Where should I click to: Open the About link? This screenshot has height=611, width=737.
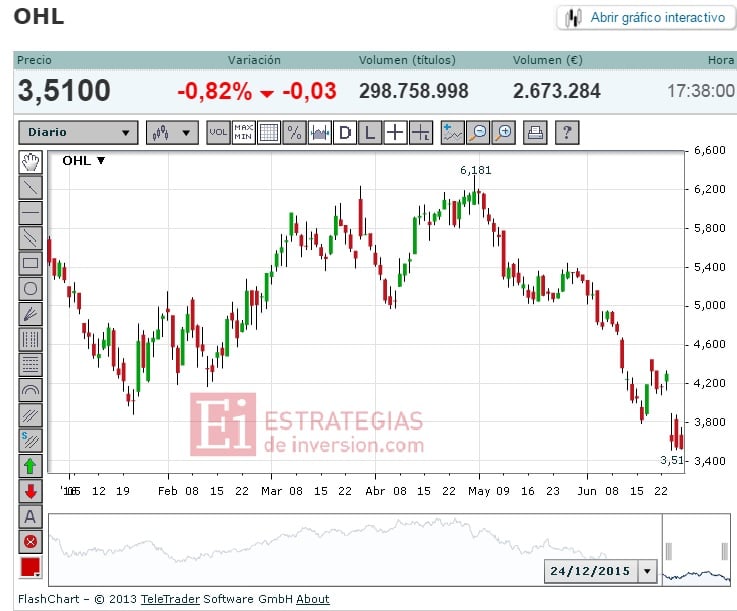313,599
